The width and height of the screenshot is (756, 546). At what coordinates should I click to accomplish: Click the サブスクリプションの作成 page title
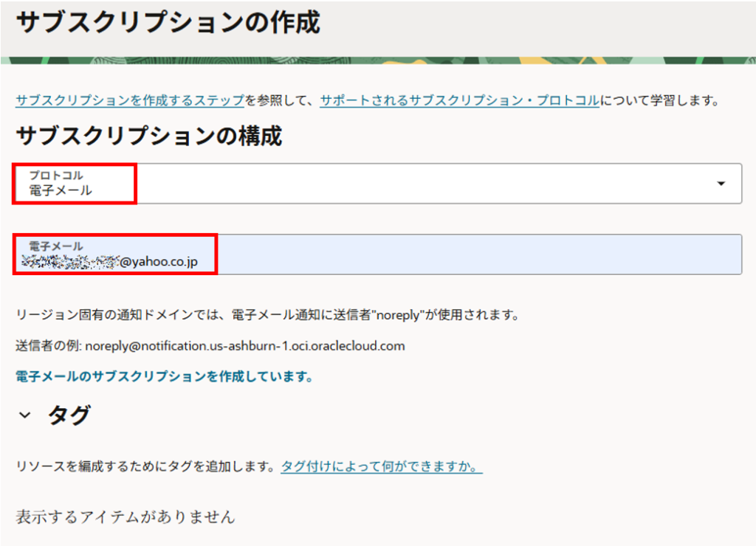(168, 23)
